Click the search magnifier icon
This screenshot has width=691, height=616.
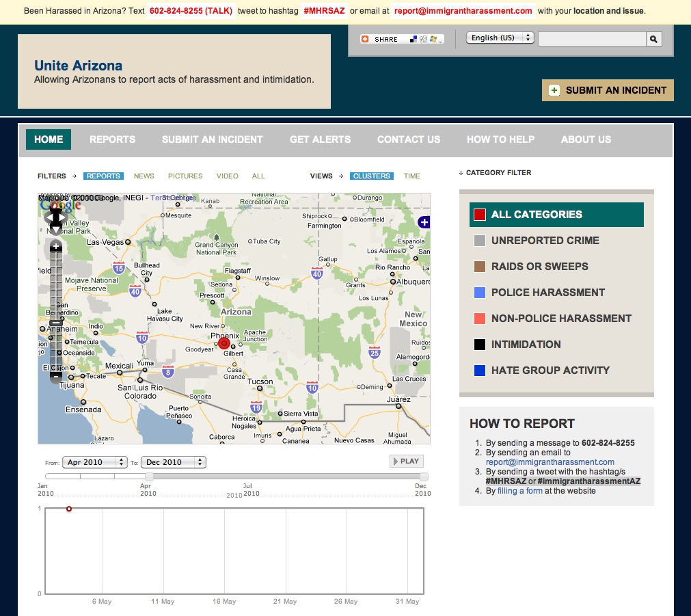pos(653,39)
